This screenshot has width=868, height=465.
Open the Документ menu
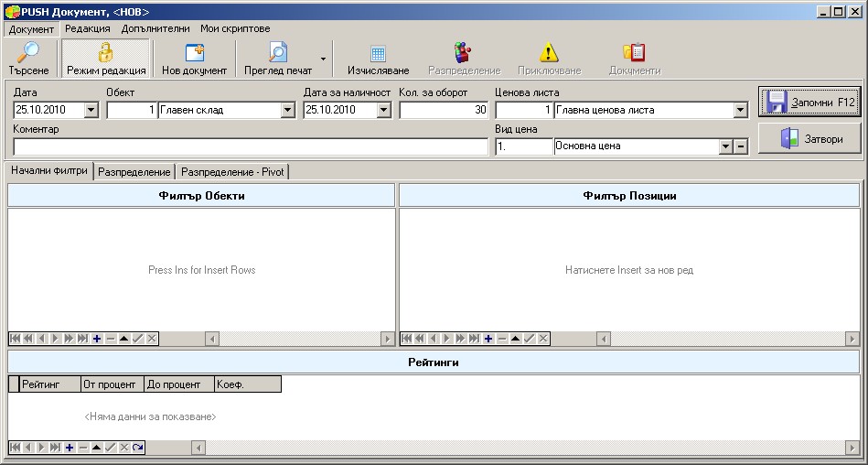click(31, 28)
